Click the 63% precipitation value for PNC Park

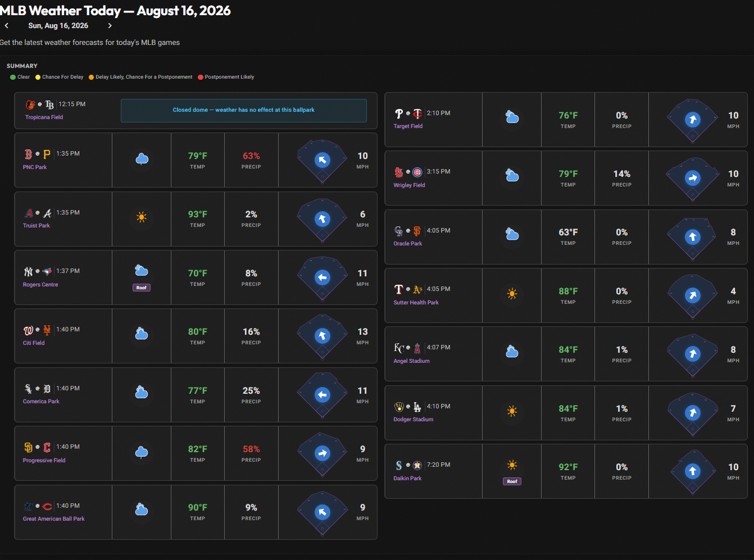coord(251,156)
